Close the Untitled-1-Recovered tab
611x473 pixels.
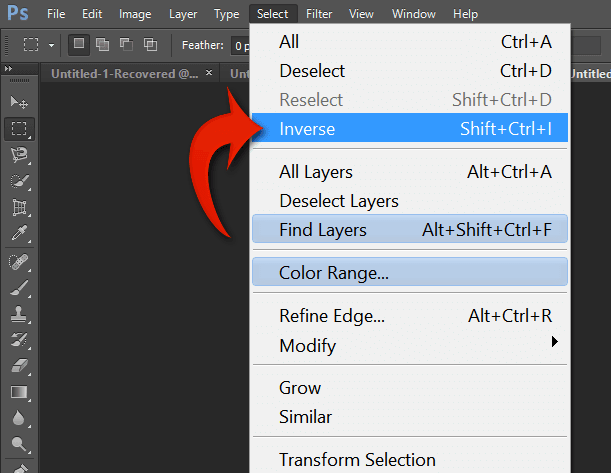pyautogui.click(x=209, y=72)
